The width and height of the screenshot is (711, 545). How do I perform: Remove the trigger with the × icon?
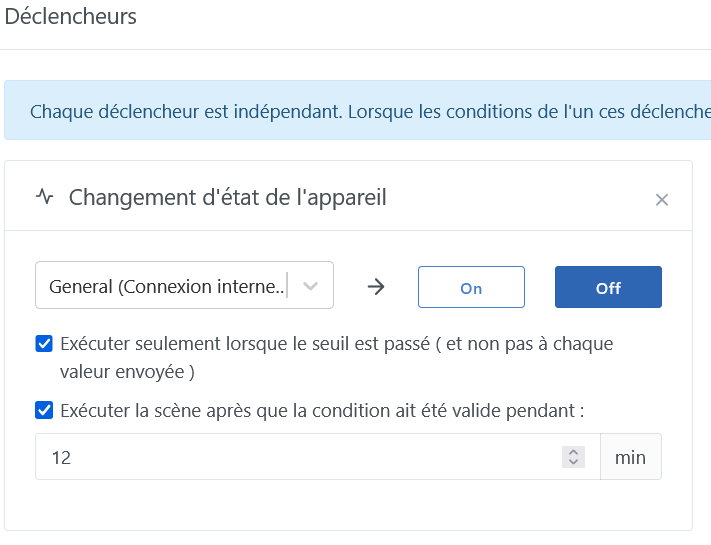point(661,200)
